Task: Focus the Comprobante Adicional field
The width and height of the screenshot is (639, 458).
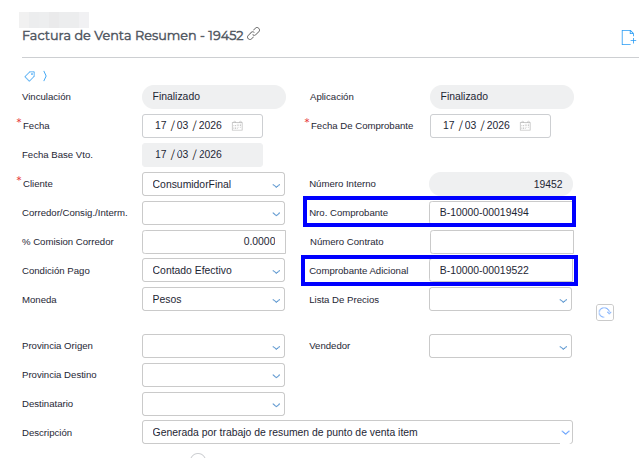Action: click(x=500, y=271)
